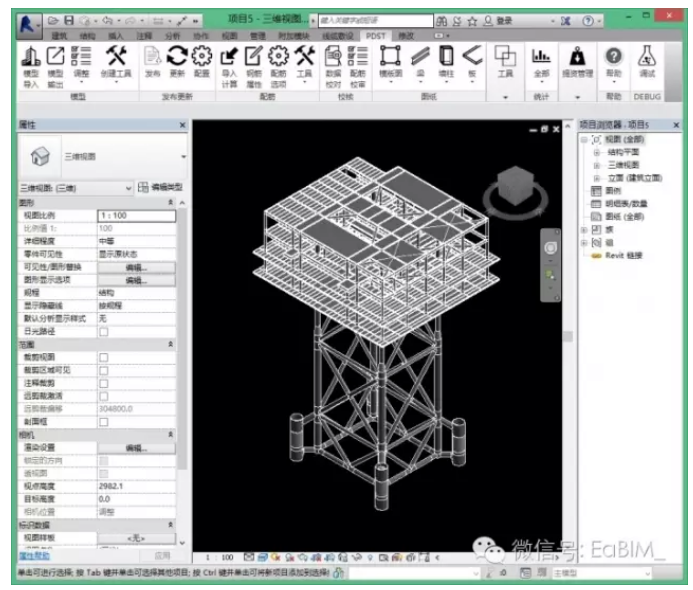Open the 修改 ribbon tab
This screenshot has width=693, height=590.
tap(406, 36)
